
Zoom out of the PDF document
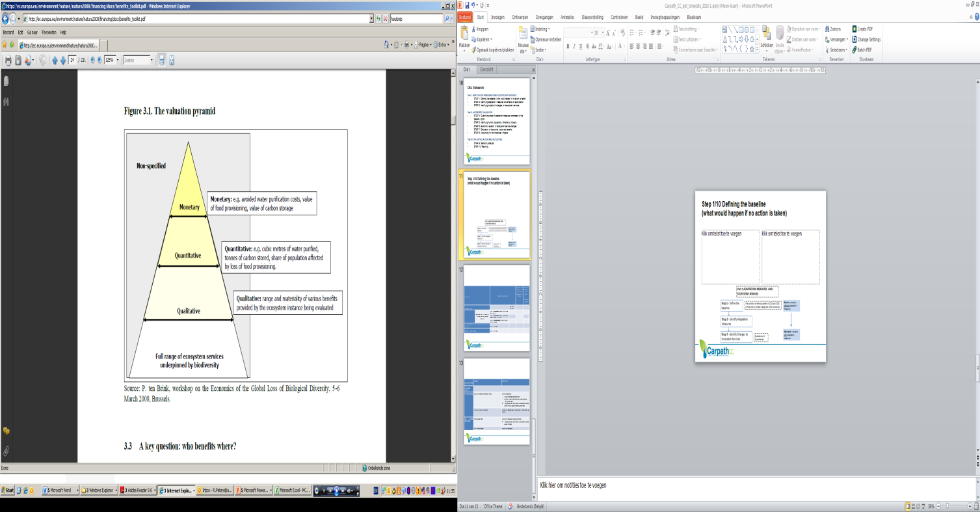pos(92,60)
